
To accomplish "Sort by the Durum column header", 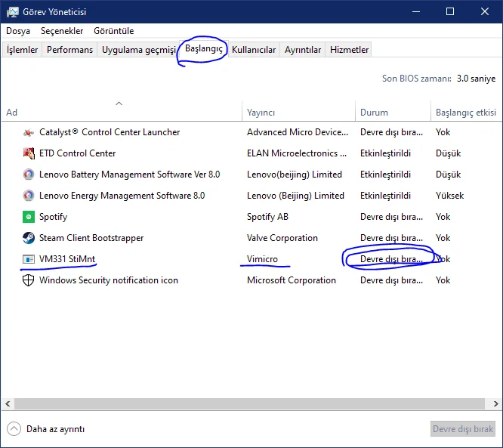I will [374, 113].
